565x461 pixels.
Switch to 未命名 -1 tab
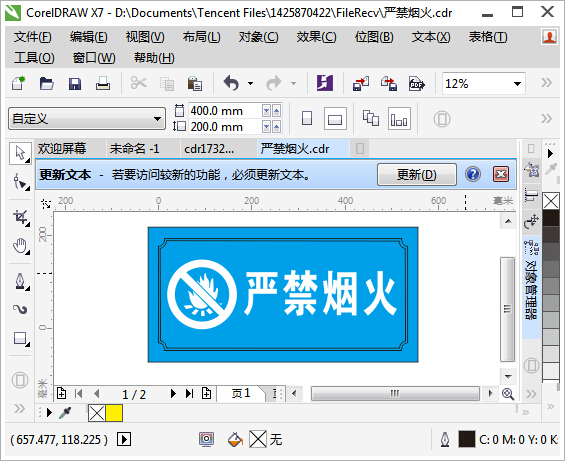(134, 149)
